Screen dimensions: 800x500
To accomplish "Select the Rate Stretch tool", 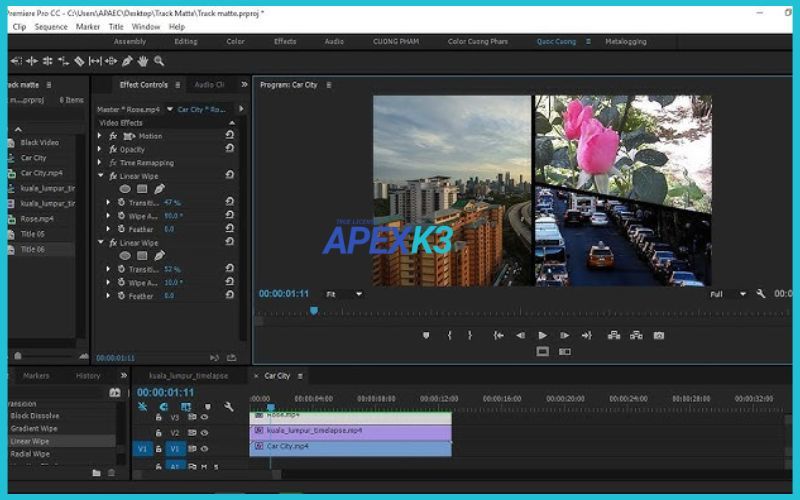I will 63,61.
